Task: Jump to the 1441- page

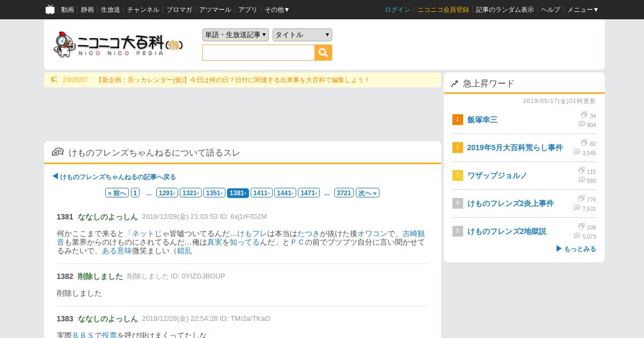Action: coord(286,193)
